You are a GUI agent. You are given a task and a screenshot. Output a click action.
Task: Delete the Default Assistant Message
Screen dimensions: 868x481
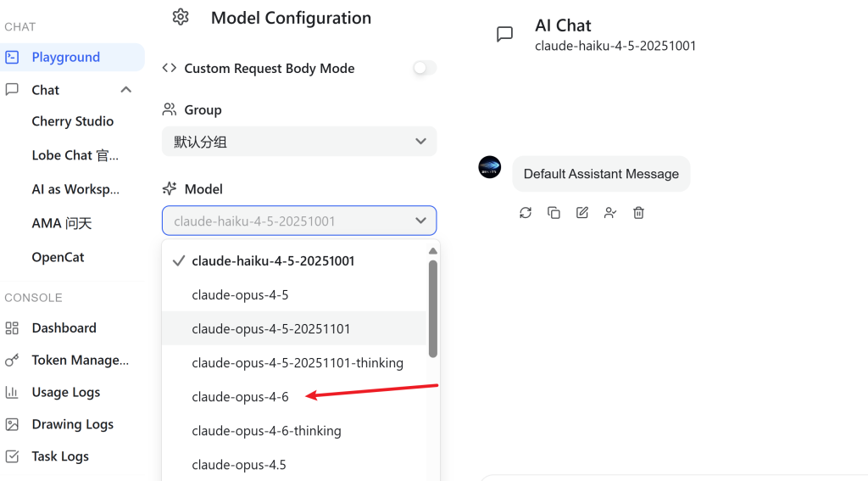(638, 213)
